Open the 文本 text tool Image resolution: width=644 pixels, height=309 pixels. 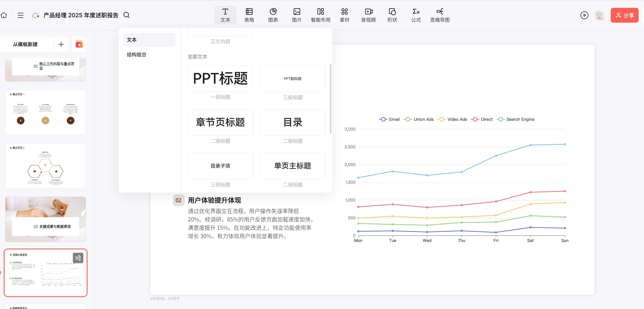coord(225,15)
